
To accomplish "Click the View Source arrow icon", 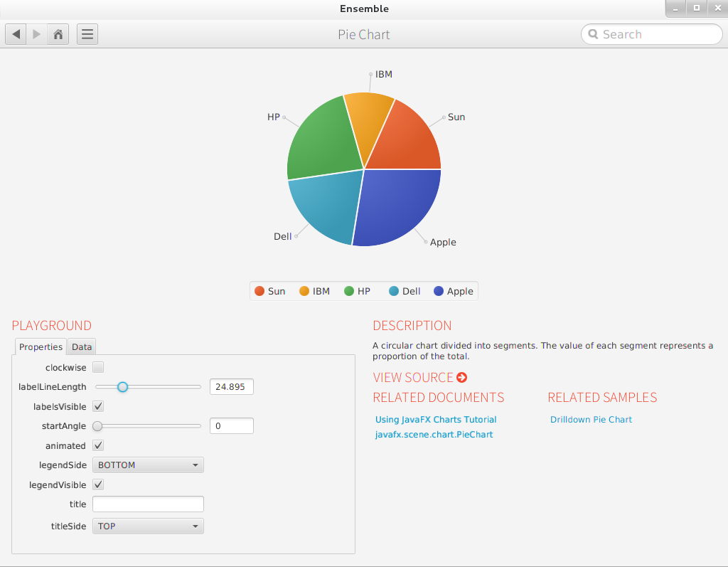I will tap(462, 378).
